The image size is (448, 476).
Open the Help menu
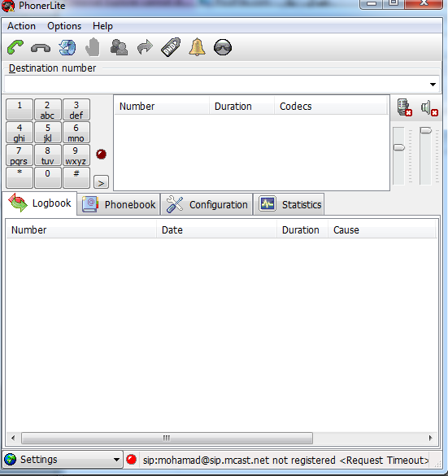102,26
